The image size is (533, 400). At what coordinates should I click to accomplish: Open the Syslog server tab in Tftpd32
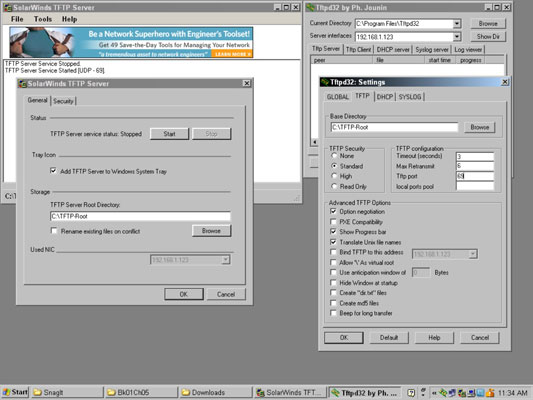[x=432, y=50]
